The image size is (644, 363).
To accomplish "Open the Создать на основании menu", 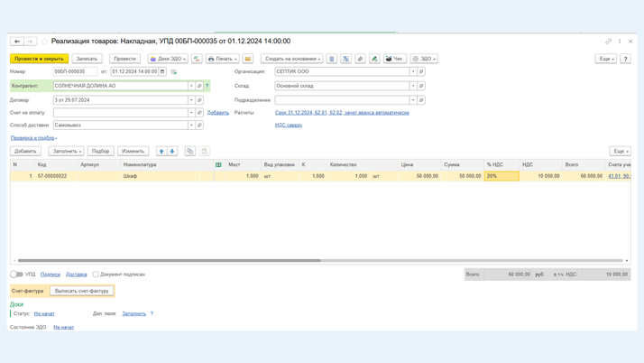I will [291, 59].
